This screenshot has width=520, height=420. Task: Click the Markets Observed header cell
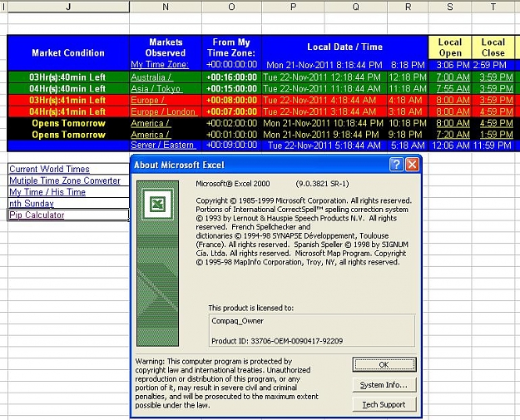[x=166, y=47]
